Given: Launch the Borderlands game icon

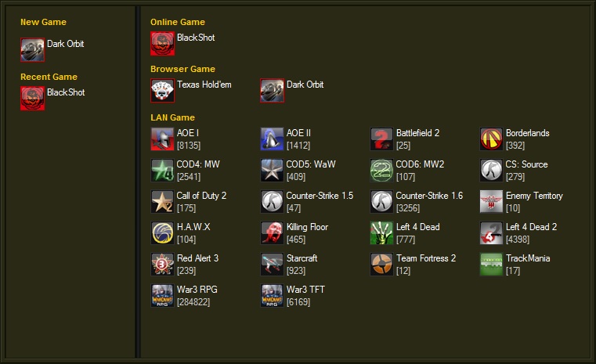Looking at the screenshot, I should click(x=491, y=139).
